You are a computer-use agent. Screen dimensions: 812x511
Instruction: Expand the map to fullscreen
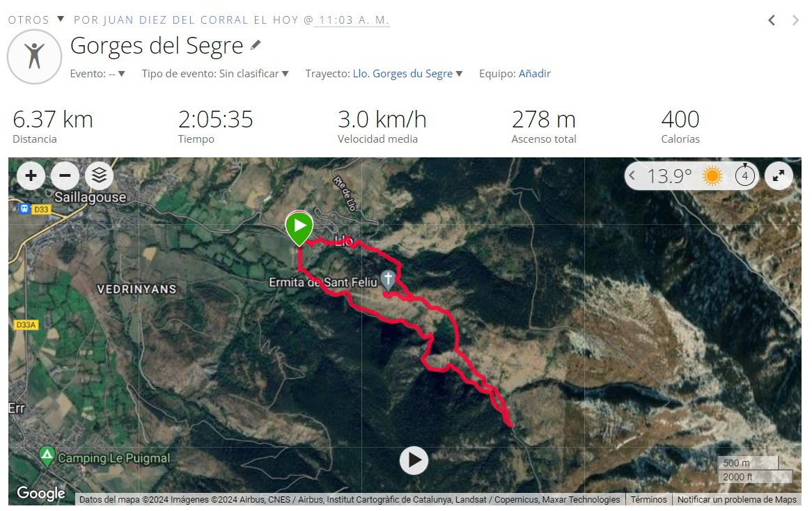click(779, 176)
